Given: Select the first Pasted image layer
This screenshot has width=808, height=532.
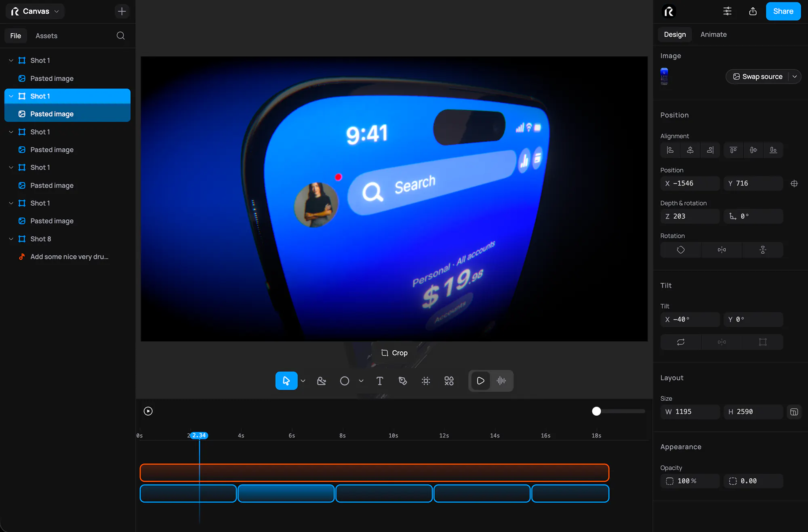Looking at the screenshot, I should pos(67,78).
